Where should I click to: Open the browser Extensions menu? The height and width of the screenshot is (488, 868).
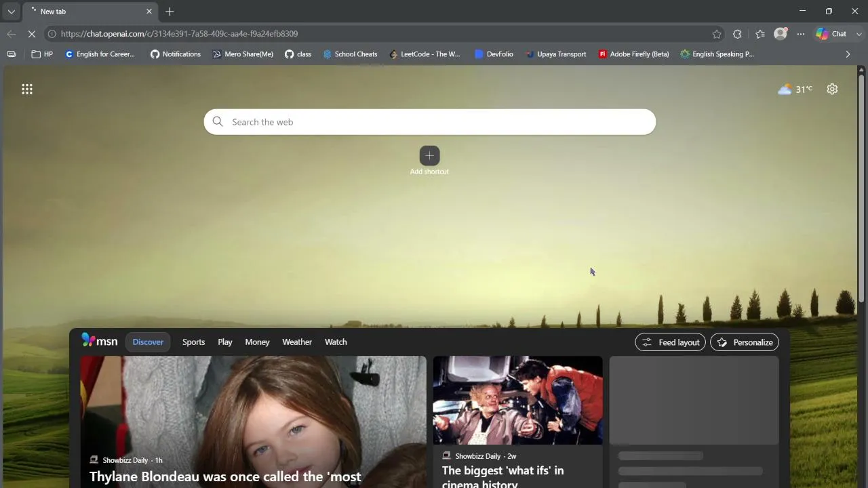click(x=737, y=34)
